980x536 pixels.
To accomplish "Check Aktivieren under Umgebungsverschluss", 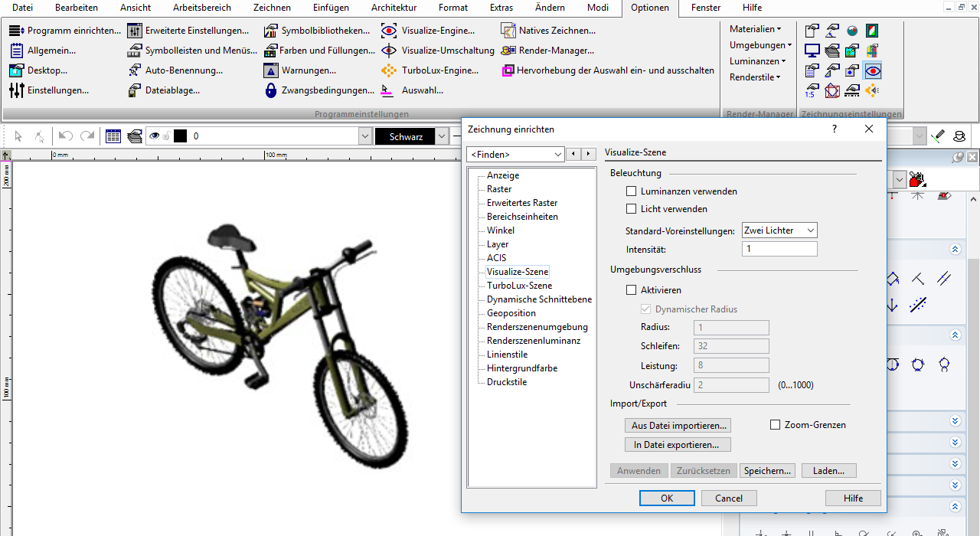I will click(632, 290).
